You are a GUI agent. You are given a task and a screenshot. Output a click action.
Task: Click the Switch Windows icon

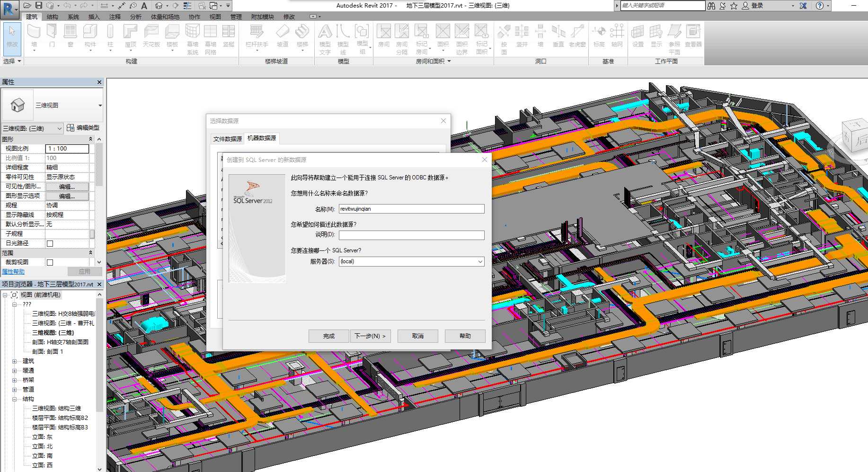pos(214,6)
